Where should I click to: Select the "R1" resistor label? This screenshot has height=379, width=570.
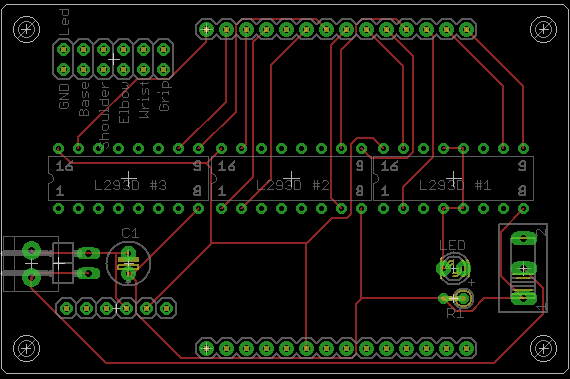click(455, 313)
